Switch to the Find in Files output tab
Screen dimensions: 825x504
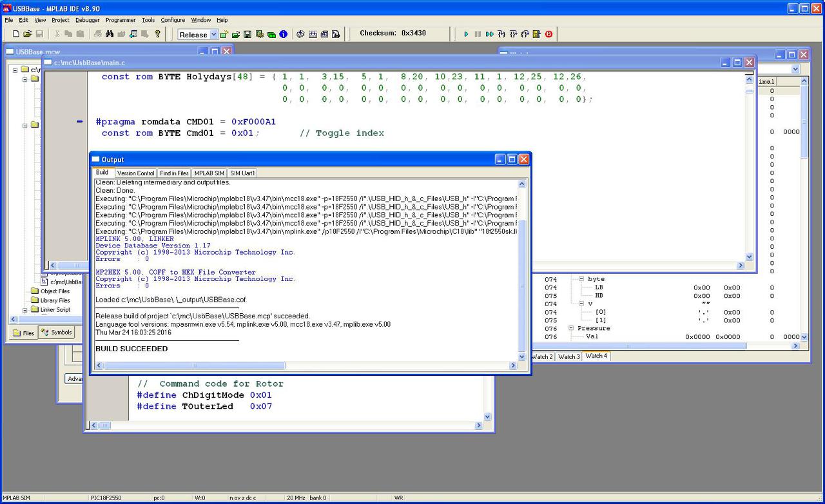[x=174, y=173]
